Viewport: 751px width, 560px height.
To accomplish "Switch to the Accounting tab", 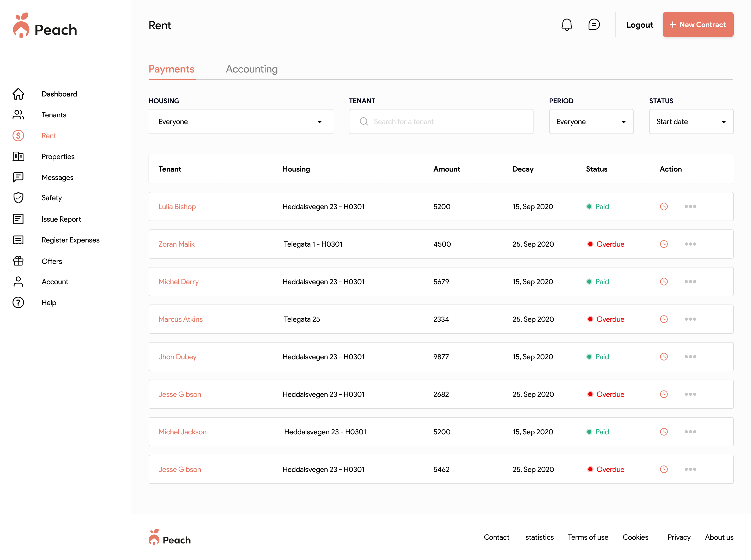I will pos(252,69).
